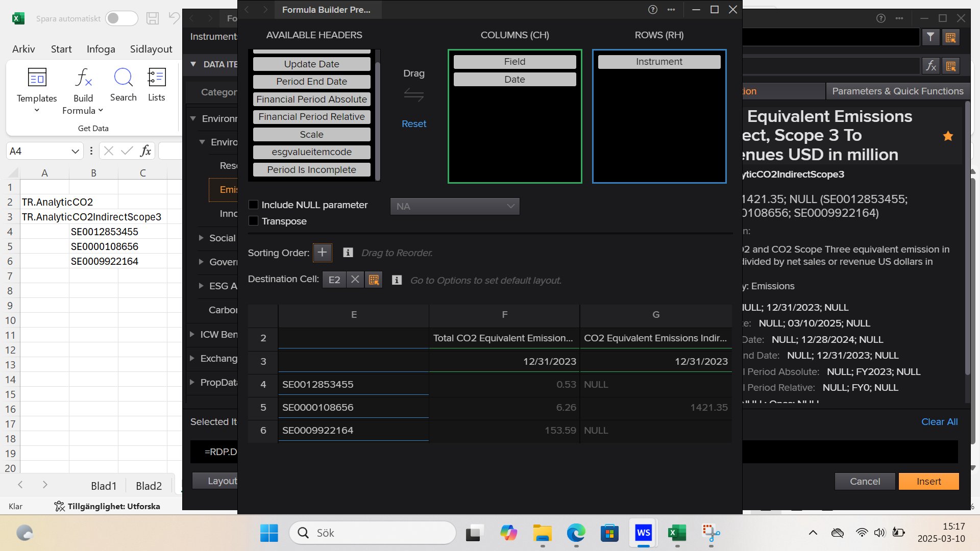Switch to Parameters & Quick Functions tab
The image size is (980, 551).
897,91
